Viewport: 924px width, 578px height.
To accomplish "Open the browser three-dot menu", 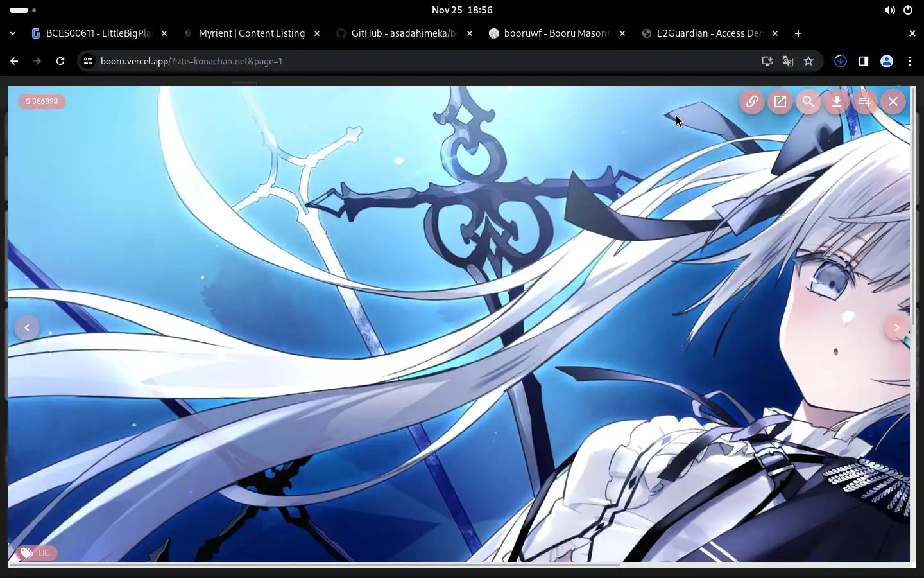I will pyautogui.click(x=910, y=61).
